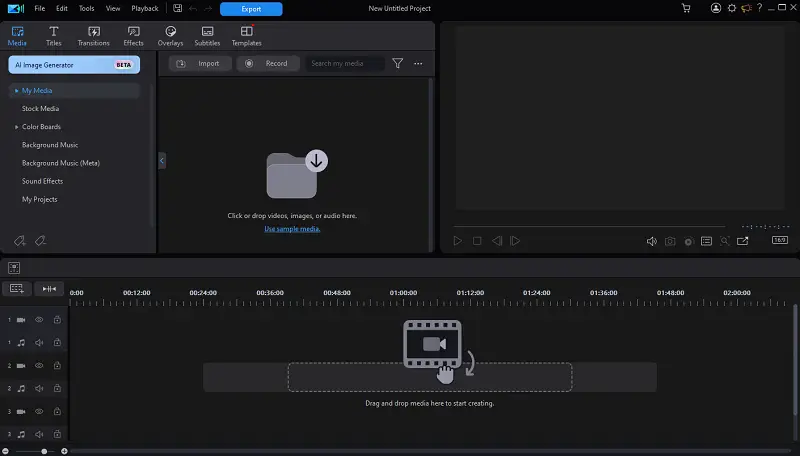This screenshot has height=456, width=800.
Task: Select Background Music (Meta) category
Action: [x=61, y=163]
